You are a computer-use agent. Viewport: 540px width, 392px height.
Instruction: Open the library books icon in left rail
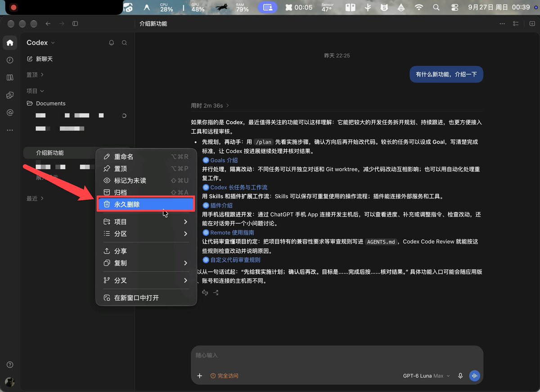[x=10, y=78]
